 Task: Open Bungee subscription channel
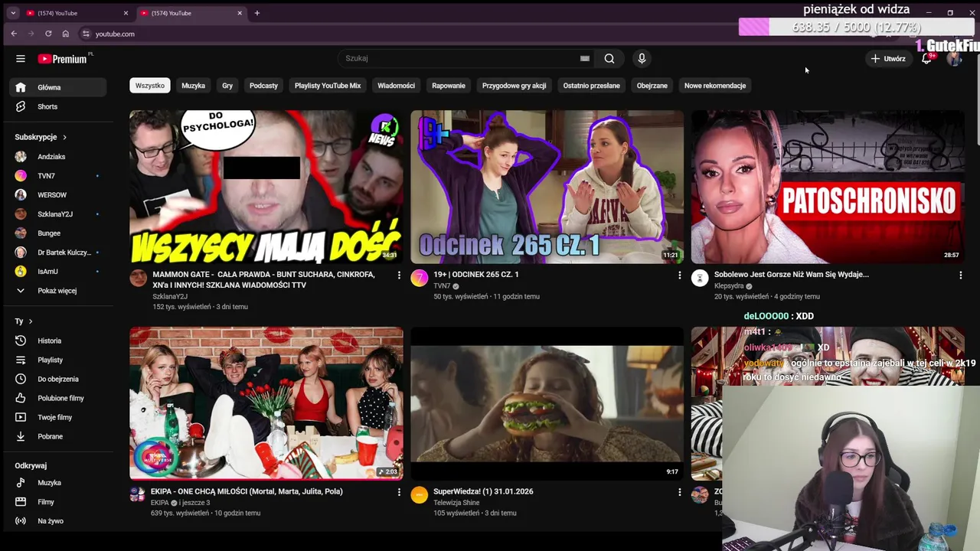coord(60,233)
